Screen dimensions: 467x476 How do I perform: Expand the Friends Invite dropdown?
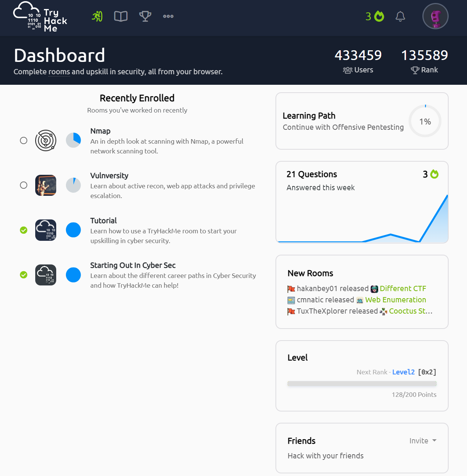click(x=423, y=441)
